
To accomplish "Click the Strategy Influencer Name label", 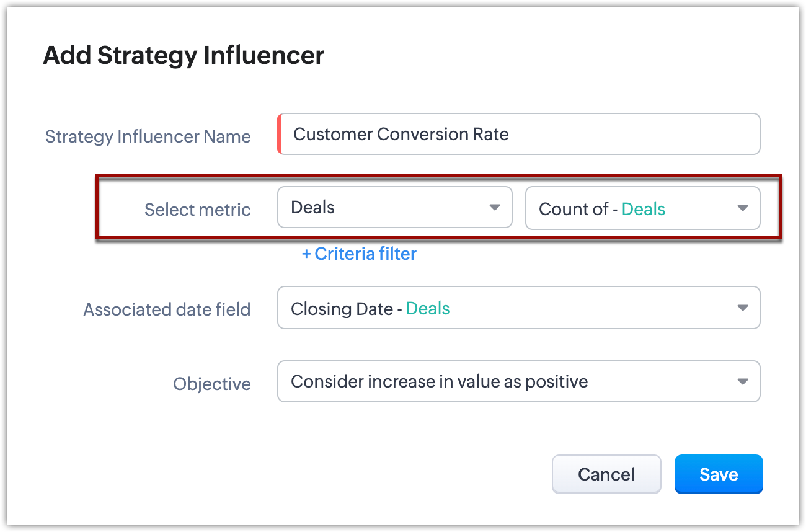I will click(x=148, y=136).
